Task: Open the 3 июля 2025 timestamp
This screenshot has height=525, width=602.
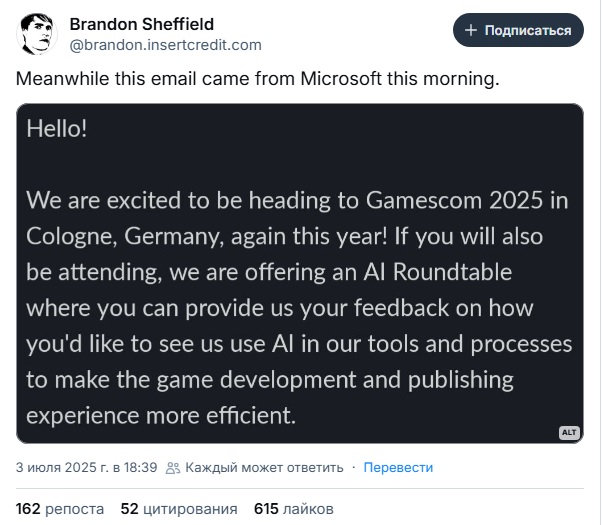Action: pos(86,467)
